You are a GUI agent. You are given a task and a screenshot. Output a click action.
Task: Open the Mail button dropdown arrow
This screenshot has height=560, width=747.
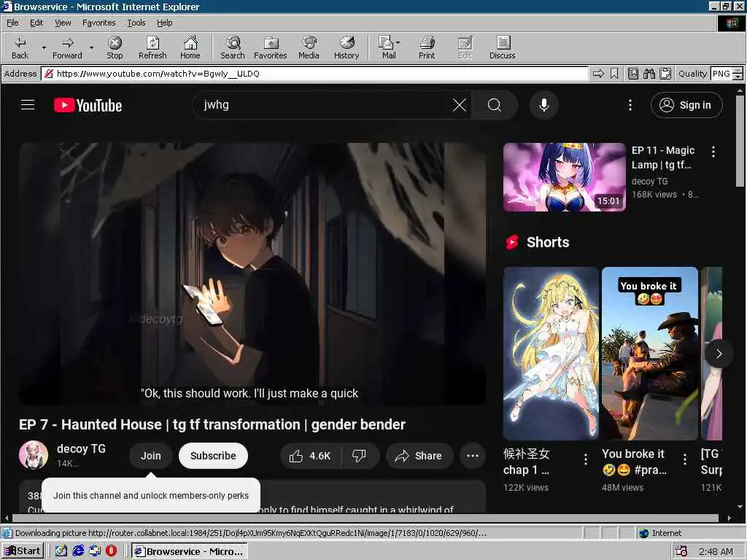click(x=398, y=43)
